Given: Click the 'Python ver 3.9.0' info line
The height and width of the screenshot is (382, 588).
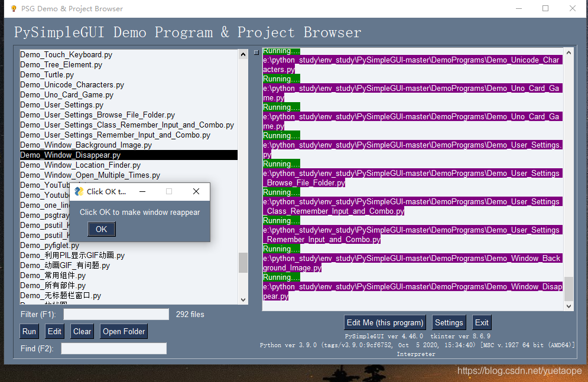Looking at the screenshot, I should tap(417, 345).
